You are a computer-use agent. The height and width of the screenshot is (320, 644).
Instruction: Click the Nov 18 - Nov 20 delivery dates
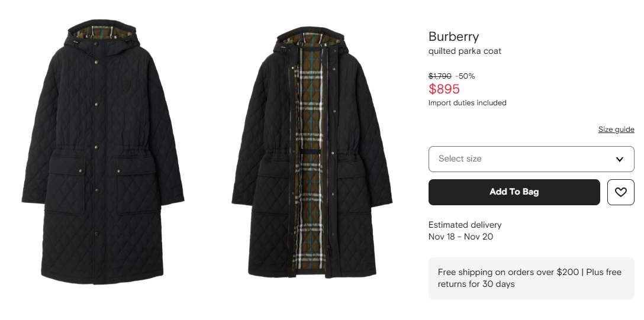[461, 237]
